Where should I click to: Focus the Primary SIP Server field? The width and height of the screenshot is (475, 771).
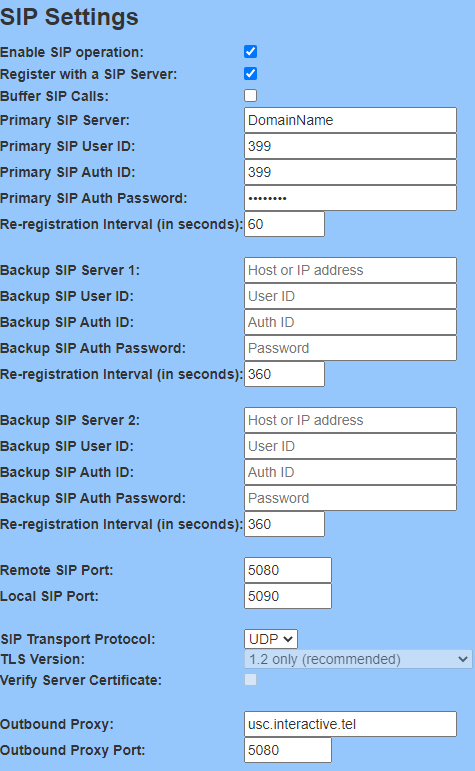click(x=350, y=120)
